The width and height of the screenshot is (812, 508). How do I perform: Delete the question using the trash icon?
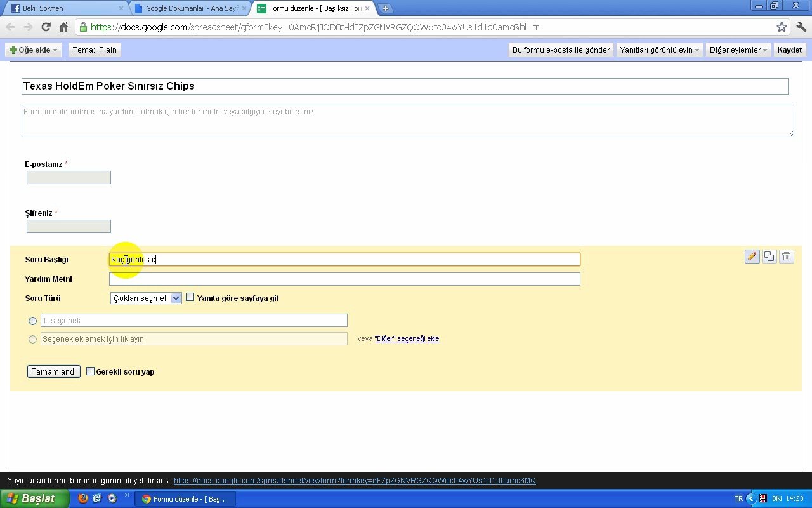[787, 257]
